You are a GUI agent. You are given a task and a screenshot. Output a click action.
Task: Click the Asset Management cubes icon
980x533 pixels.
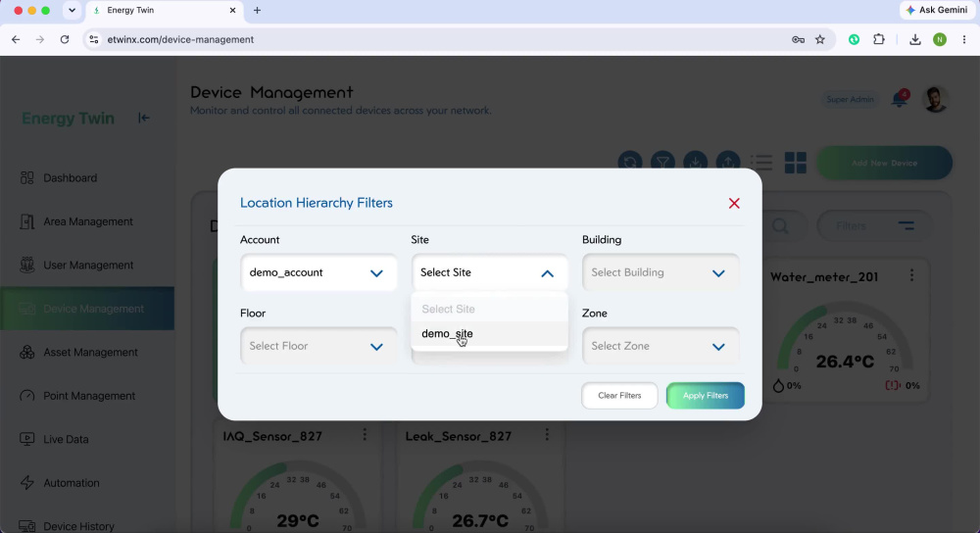pyautogui.click(x=26, y=353)
